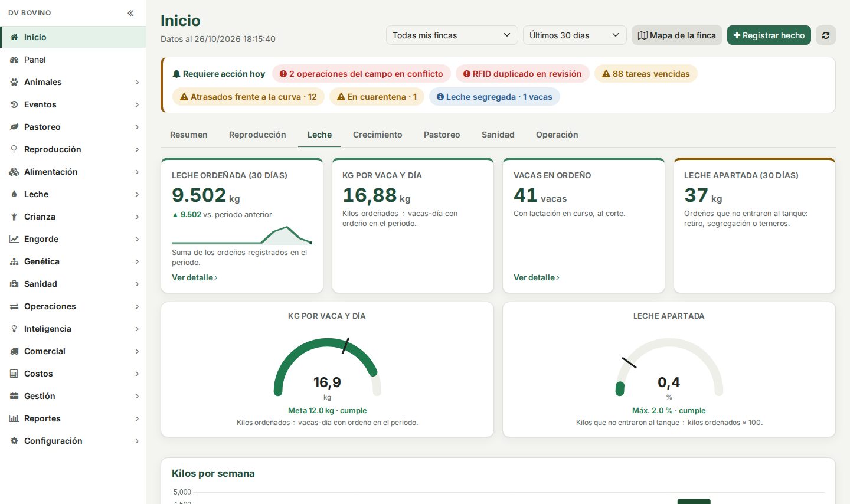Click the Genética hierarchy icon
The width and height of the screenshot is (850, 504).
14,261
